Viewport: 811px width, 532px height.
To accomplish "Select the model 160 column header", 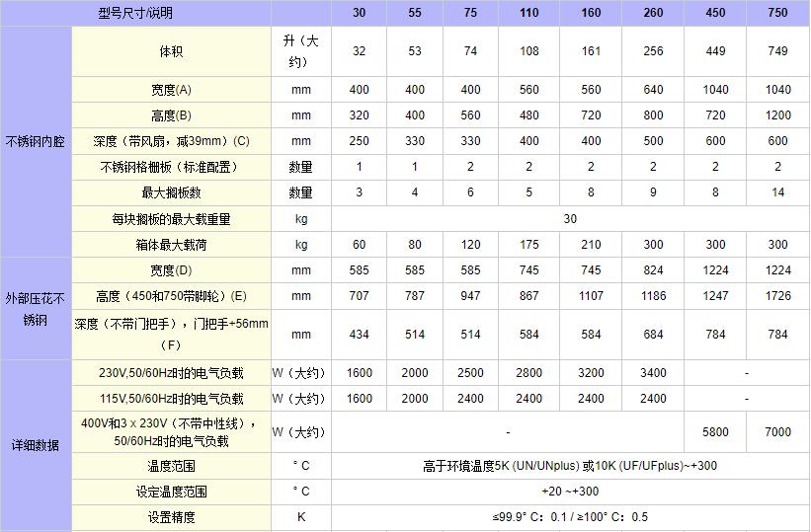I will tap(591, 13).
